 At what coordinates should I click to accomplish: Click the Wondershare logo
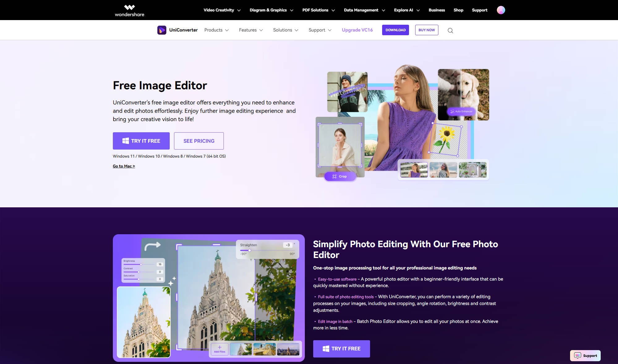pyautogui.click(x=129, y=10)
